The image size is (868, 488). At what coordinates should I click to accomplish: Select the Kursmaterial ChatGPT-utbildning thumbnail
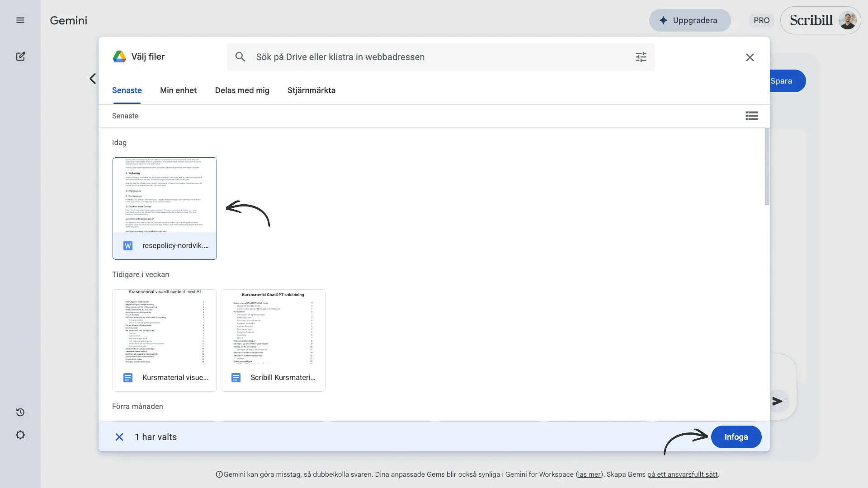(273, 327)
